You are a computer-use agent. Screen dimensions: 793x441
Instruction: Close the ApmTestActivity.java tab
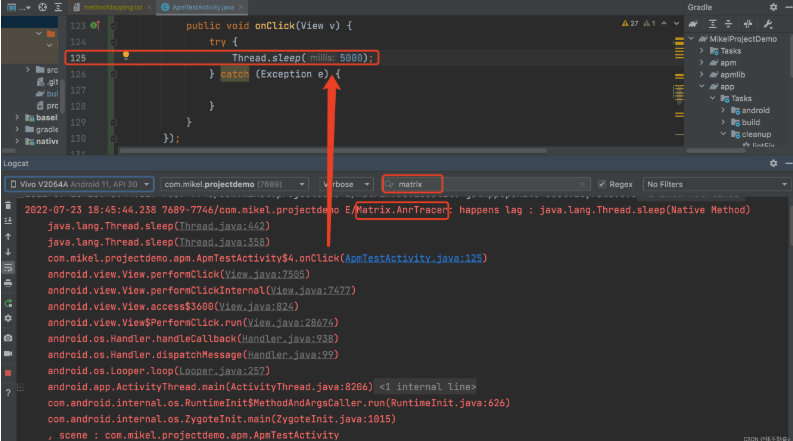click(x=241, y=7)
